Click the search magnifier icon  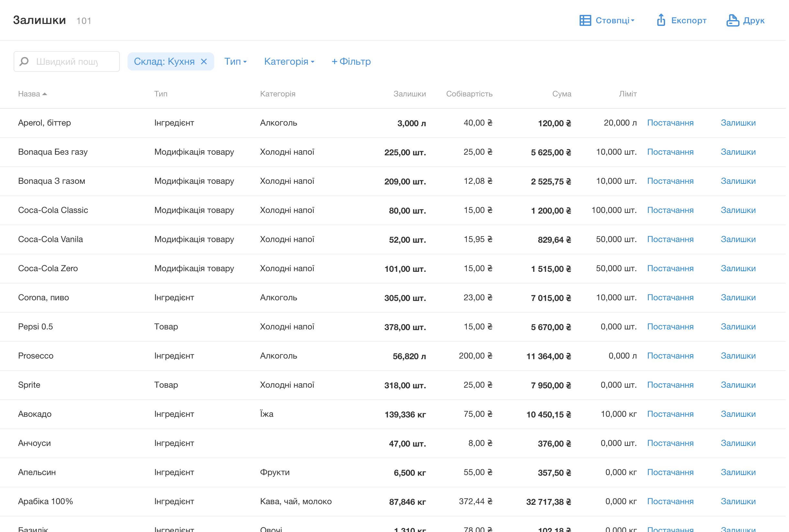point(24,61)
